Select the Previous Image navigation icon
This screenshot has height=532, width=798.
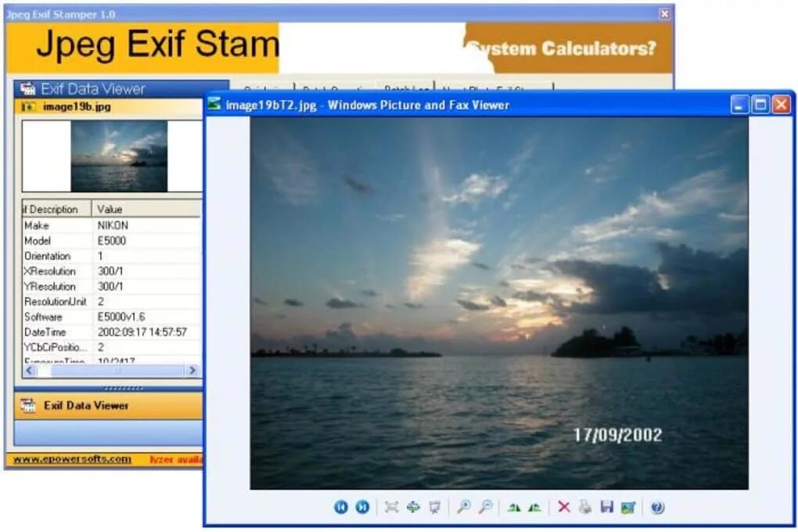coord(342,507)
